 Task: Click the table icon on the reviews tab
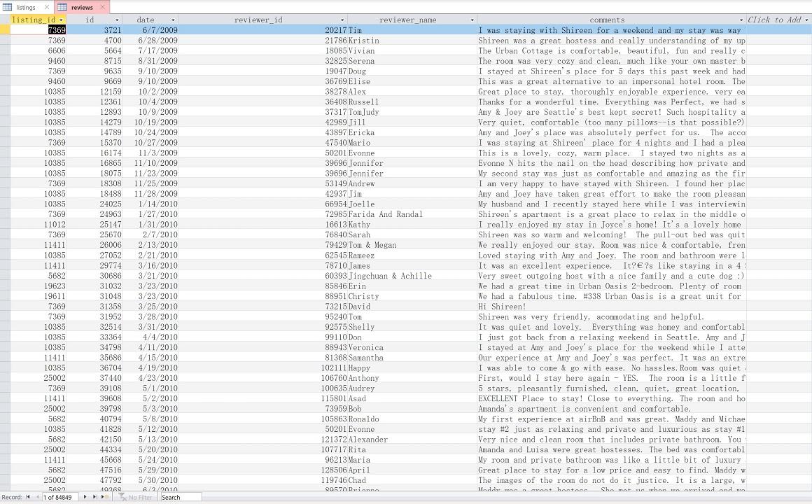click(x=62, y=7)
